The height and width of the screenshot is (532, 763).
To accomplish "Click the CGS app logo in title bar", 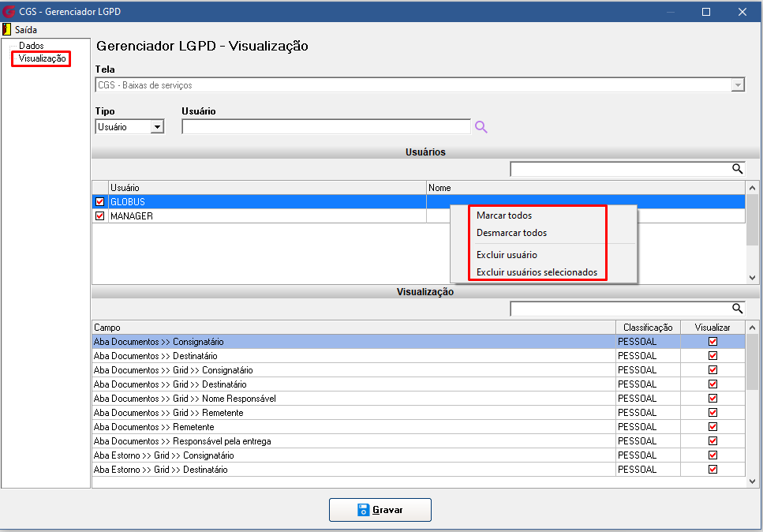I will [x=9, y=11].
